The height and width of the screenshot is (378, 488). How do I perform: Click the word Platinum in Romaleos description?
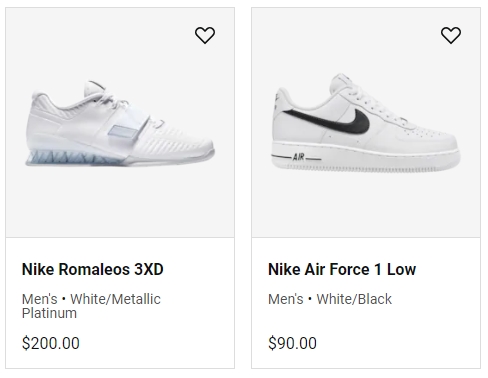point(49,313)
